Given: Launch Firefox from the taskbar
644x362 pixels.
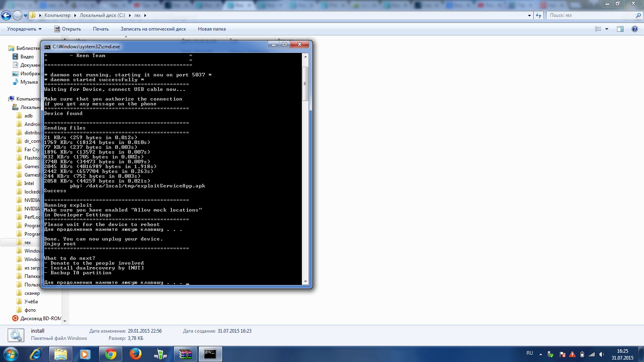Looking at the screenshot, I should coord(136,354).
